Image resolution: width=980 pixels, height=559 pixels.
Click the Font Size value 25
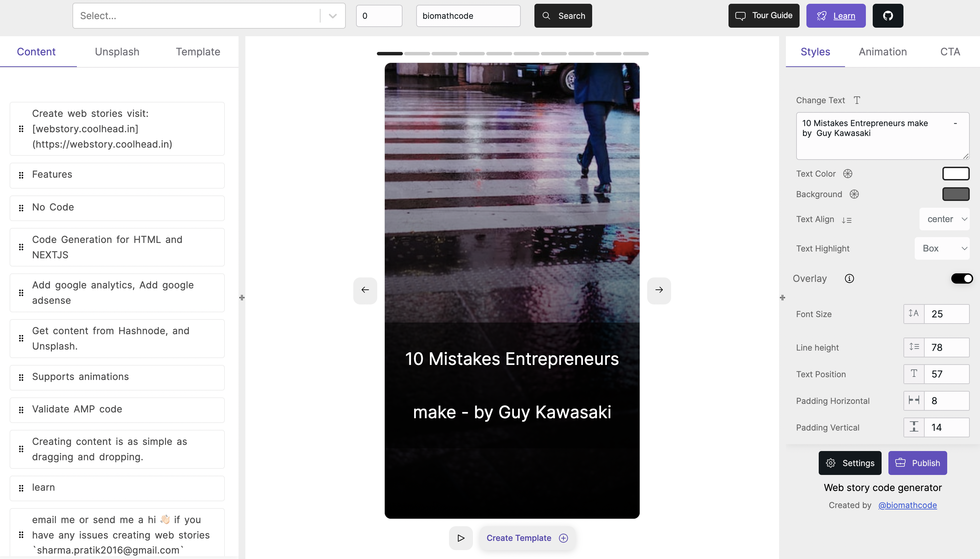(x=946, y=314)
